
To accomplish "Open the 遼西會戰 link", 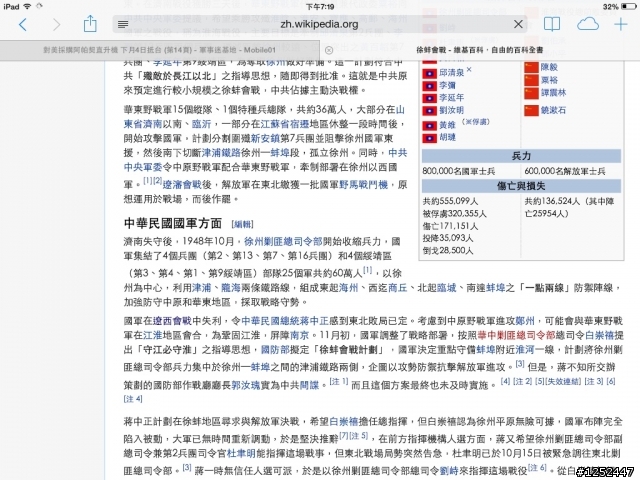I will 172,320.
